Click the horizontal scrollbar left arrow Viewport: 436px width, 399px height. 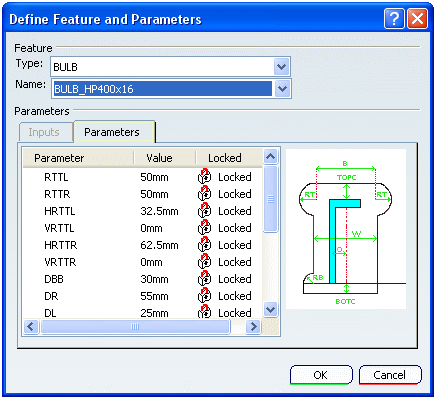(31, 326)
